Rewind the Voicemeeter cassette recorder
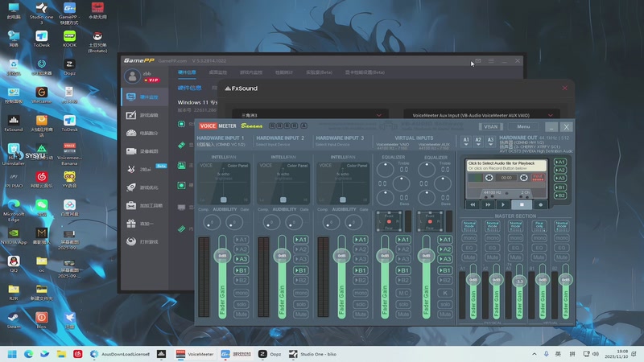The height and width of the screenshot is (362, 644). coord(473,204)
